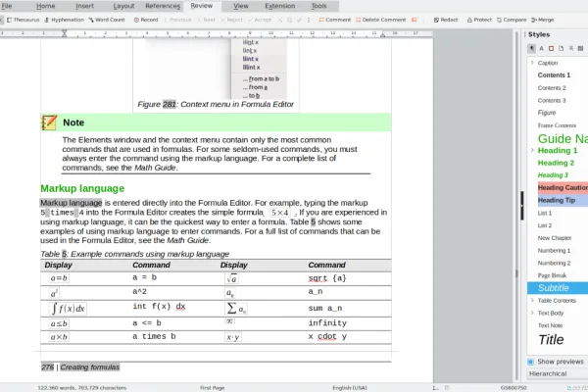Viewport: 588px width, 392px height.
Task: Switch to the Tools tab
Action: [x=318, y=6]
